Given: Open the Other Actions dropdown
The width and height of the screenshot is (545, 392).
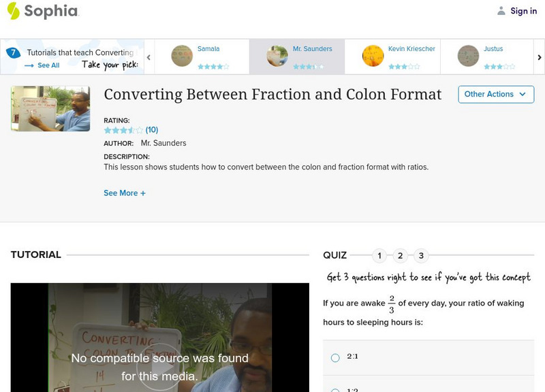Looking at the screenshot, I should (495, 94).
